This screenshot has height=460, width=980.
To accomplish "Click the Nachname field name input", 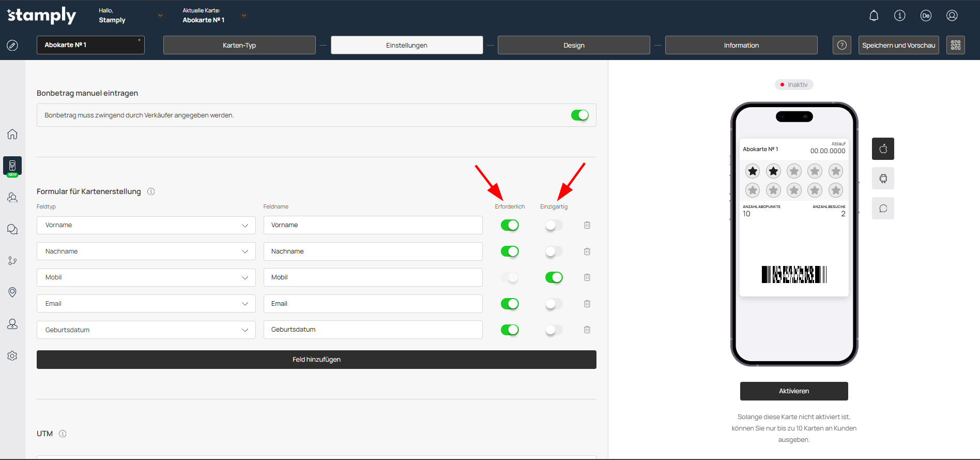I will [x=373, y=251].
